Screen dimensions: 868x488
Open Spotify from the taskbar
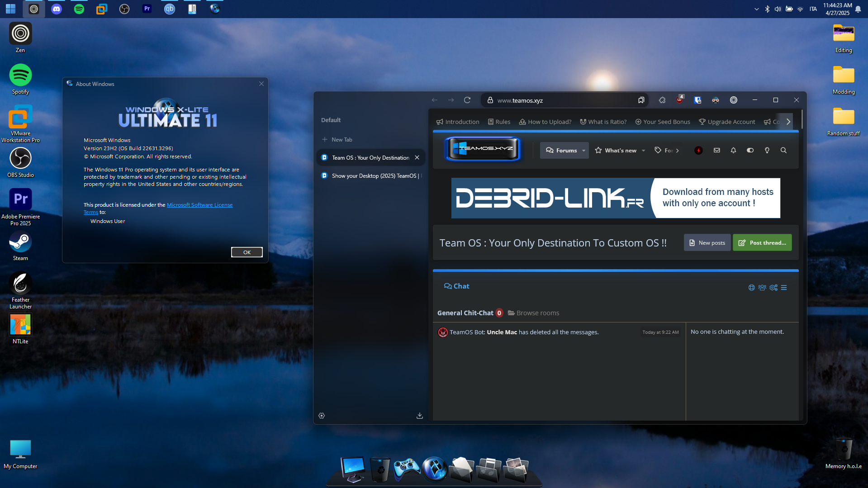(x=79, y=9)
